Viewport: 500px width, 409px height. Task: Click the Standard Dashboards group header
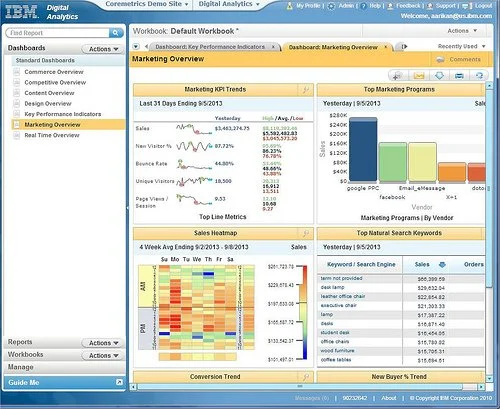[68, 60]
